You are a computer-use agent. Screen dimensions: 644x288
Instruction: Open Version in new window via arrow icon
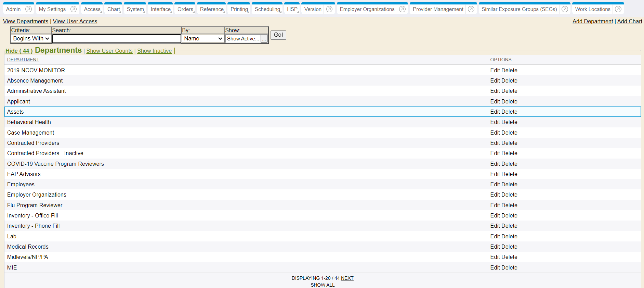point(329,9)
